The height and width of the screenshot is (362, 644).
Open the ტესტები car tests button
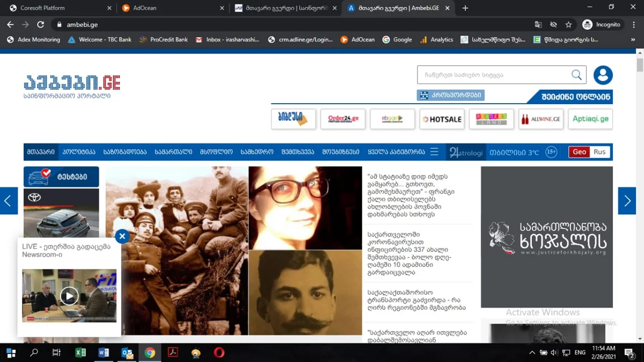tap(61, 177)
